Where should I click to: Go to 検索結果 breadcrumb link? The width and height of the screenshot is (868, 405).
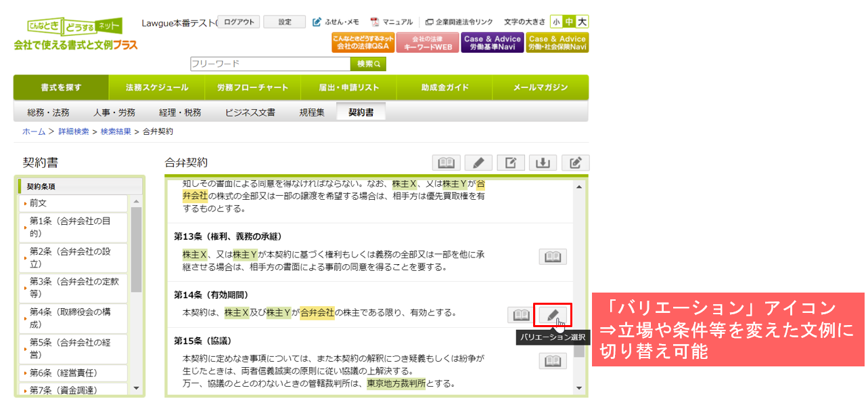116,131
